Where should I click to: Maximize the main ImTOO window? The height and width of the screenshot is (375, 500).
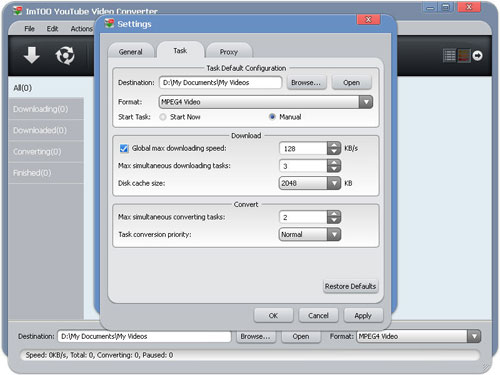pyautogui.click(x=446, y=7)
